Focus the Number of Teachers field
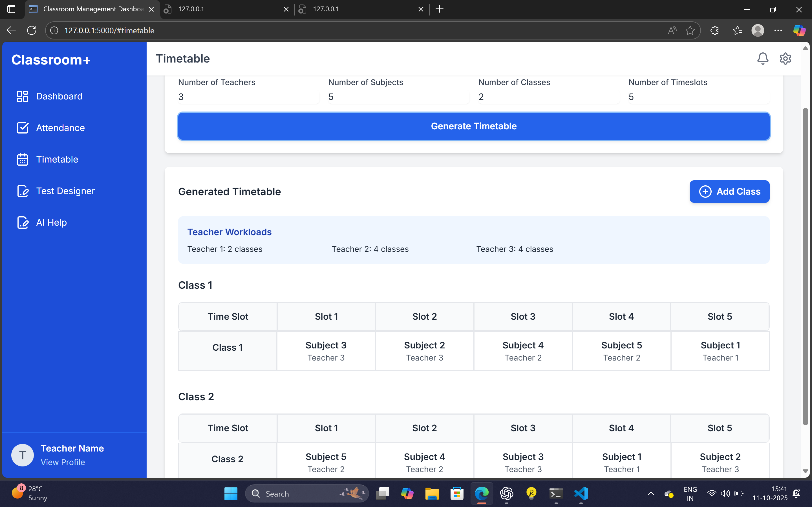 (248, 97)
